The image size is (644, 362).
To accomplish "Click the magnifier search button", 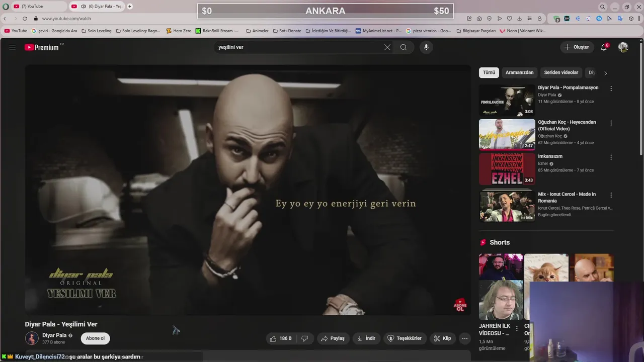I will pos(404,47).
